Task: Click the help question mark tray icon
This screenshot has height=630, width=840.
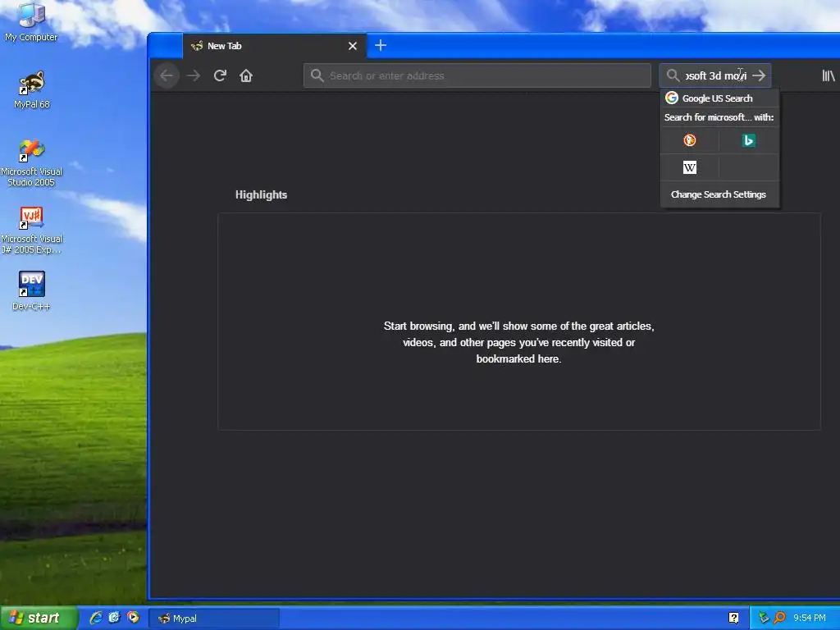Action: click(733, 618)
